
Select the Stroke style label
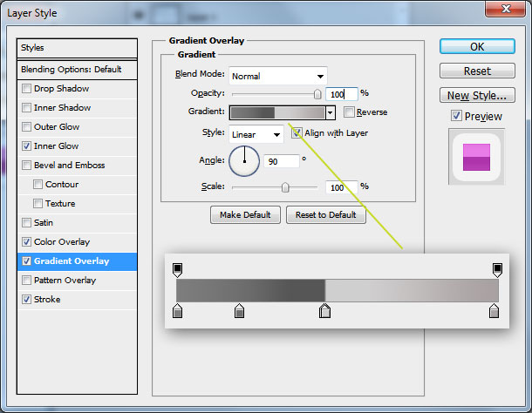click(47, 300)
